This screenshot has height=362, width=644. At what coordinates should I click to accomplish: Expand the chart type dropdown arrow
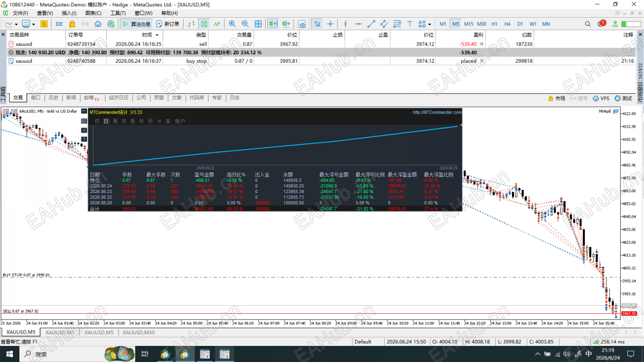point(17,24)
